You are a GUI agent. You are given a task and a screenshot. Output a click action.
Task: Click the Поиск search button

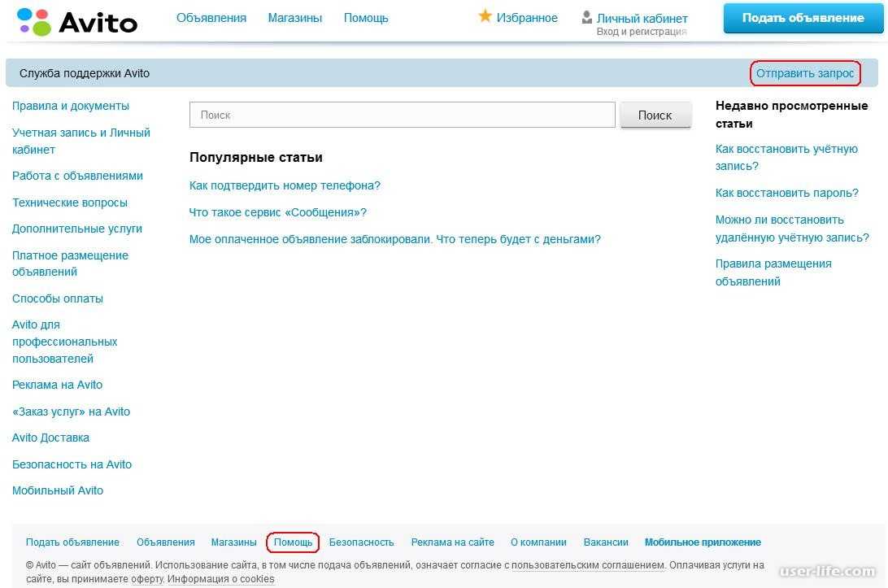pos(655,115)
